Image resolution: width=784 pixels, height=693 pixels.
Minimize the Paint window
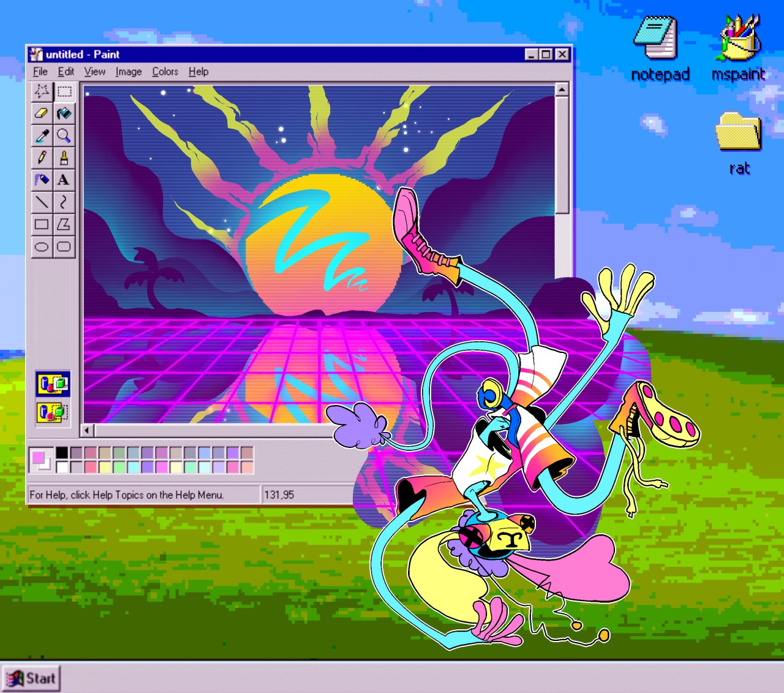(x=532, y=55)
